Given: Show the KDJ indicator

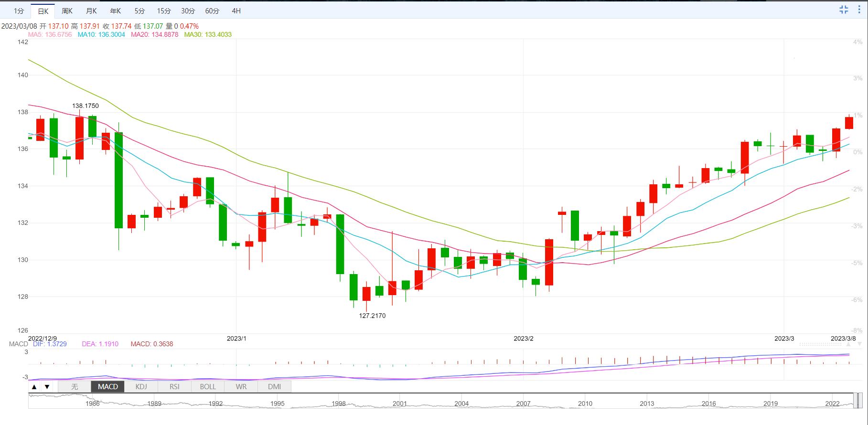Looking at the screenshot, I should click(141, 387).
